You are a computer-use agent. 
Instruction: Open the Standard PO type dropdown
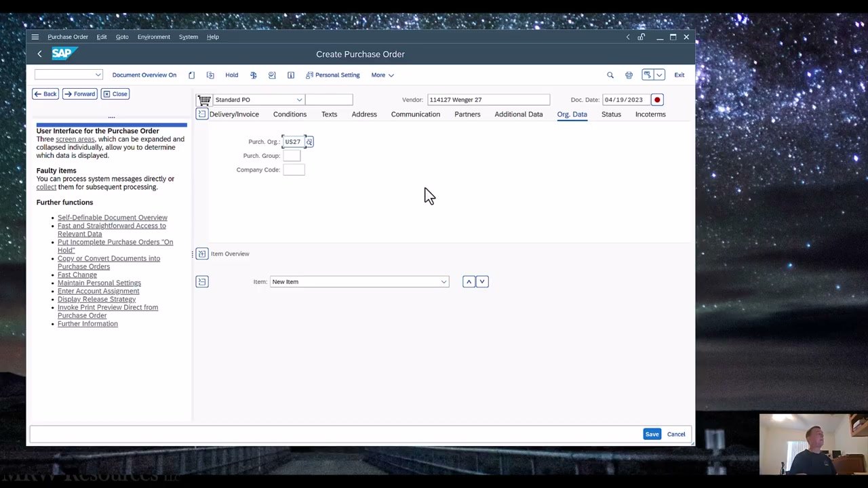(x=299, y=100)
